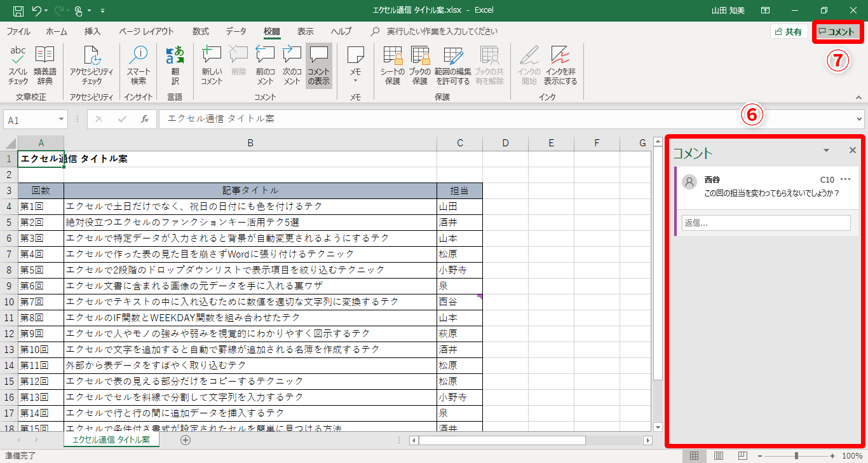Viewport: 868px width, 463px height.
Task: Select cell containing 西谷 in column C
Action: pos(460,301)
